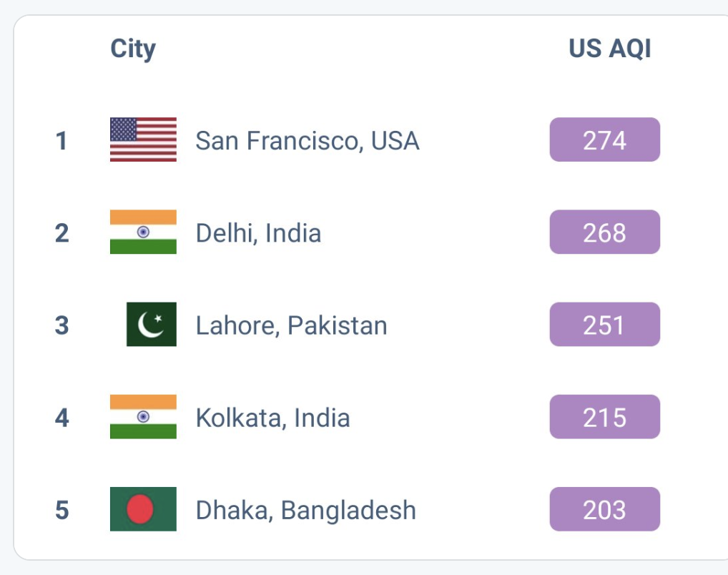
Task: Open the San Francisco, USA city link
Action: [x=308, y=140]
